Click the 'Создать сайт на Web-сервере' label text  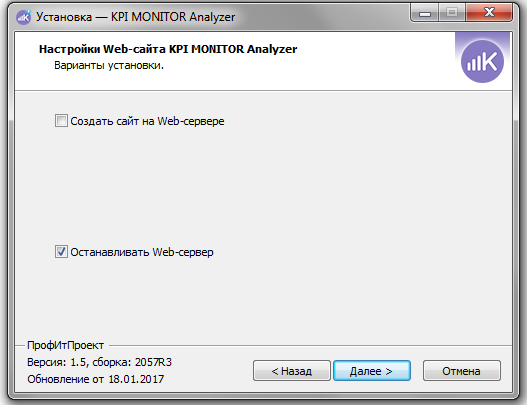147,121
